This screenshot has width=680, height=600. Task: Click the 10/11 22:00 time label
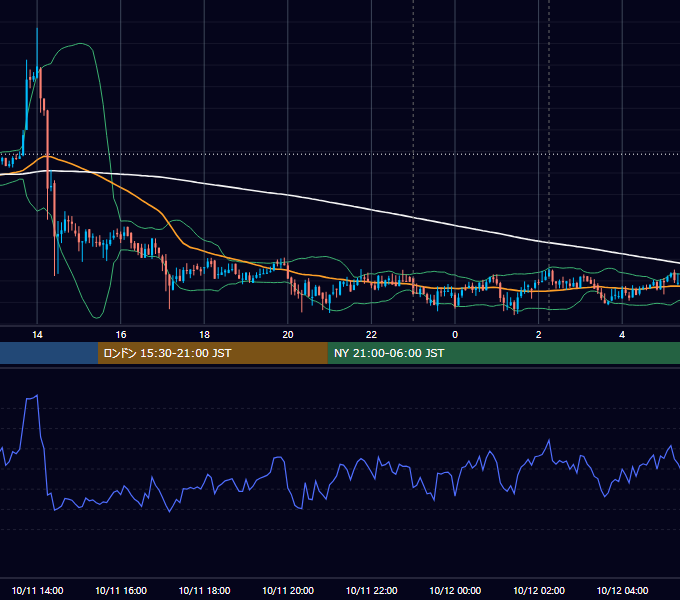click(371, 590)
